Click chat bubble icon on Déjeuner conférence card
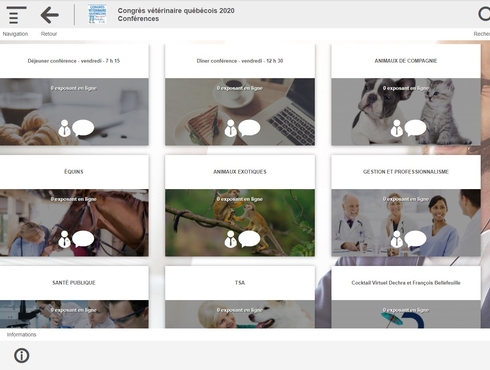Viewport: 490px width, 370px height. (83, 128)
